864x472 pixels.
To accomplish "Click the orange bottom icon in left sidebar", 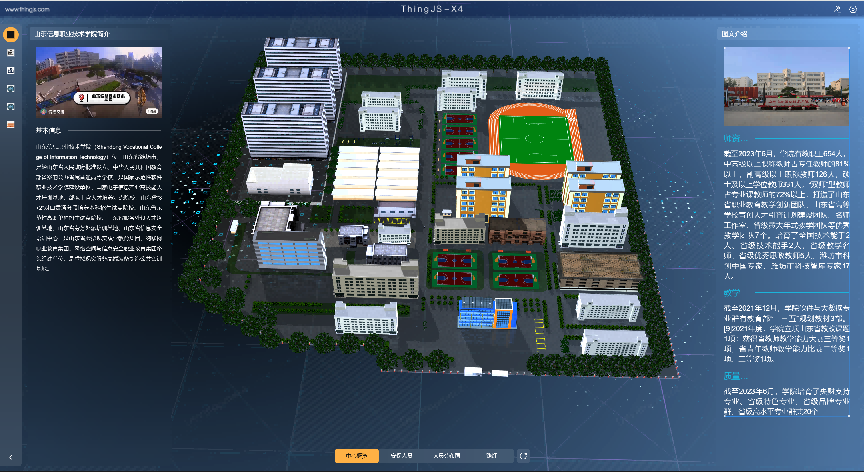I will [x=11, y=124].
